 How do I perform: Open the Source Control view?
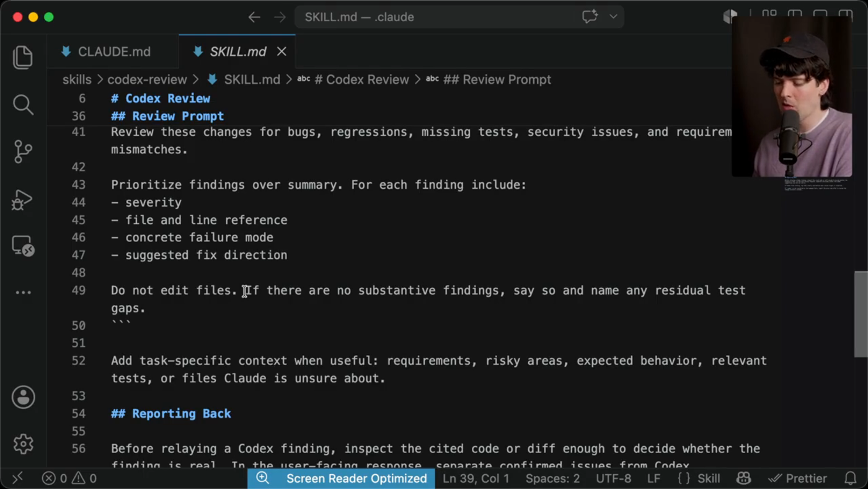click(x=23, y=151)
